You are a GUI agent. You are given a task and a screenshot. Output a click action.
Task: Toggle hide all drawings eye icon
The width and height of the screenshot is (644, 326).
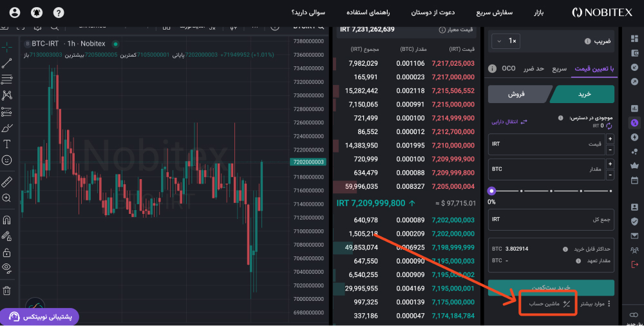(6, 268)
